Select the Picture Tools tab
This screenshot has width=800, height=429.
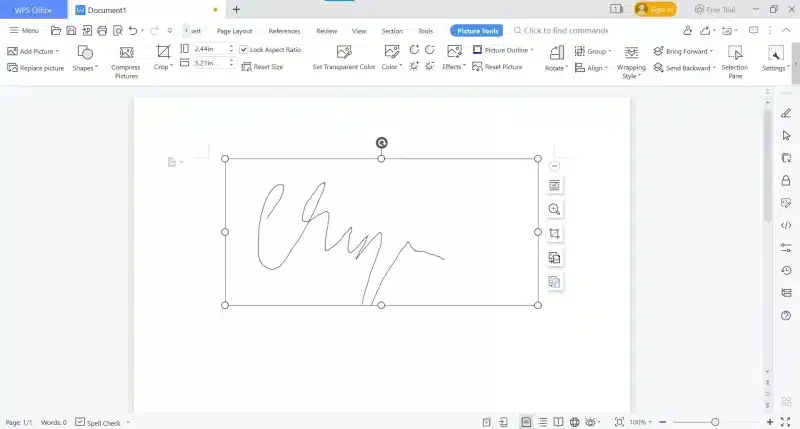click(477, 31)
